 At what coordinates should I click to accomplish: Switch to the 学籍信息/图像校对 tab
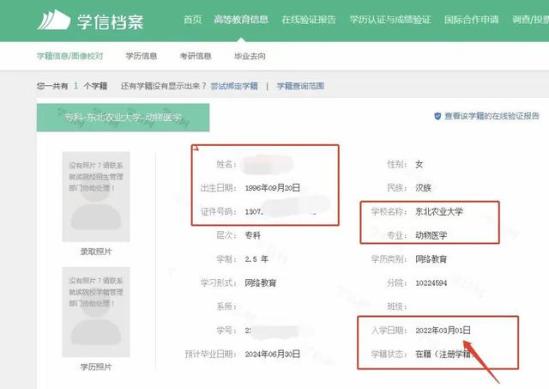[x=70, y=56]
